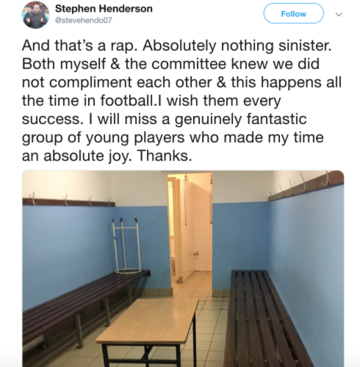
Task: Follow Stephen Henderson's account
Action: [293, 14]
